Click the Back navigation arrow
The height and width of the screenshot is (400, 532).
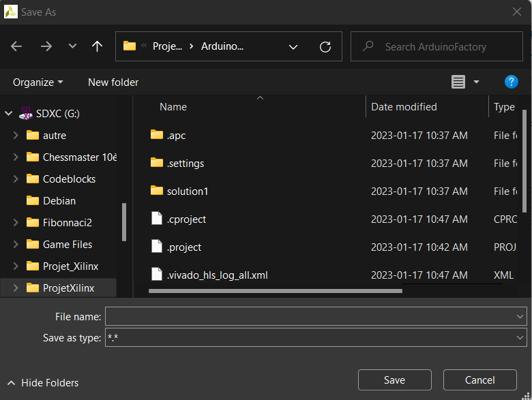[x=17, y=46]
